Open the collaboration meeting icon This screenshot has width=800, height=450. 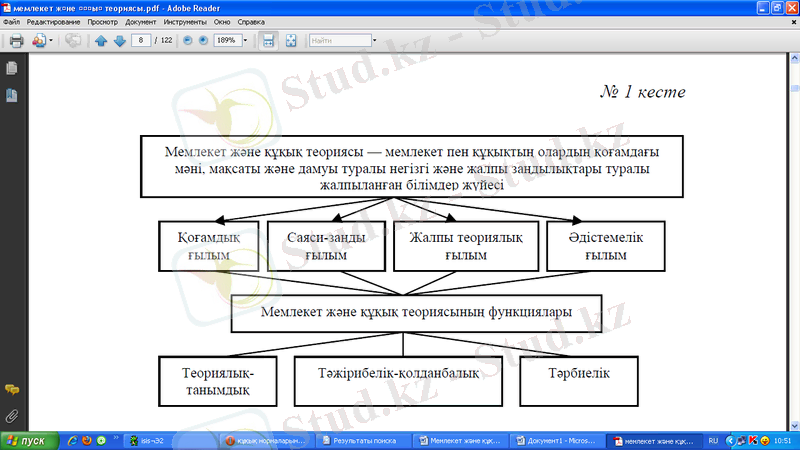pos(39,40)
